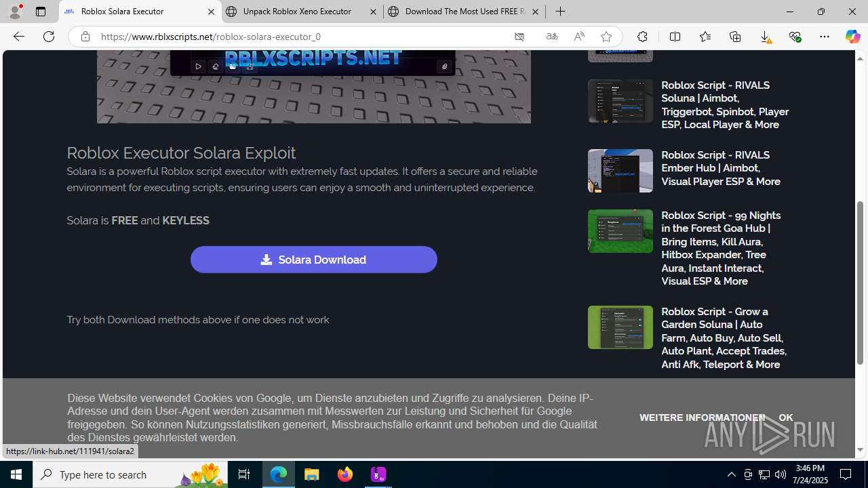
Task: Open network status in system tray
Action: tap(764, 474)
